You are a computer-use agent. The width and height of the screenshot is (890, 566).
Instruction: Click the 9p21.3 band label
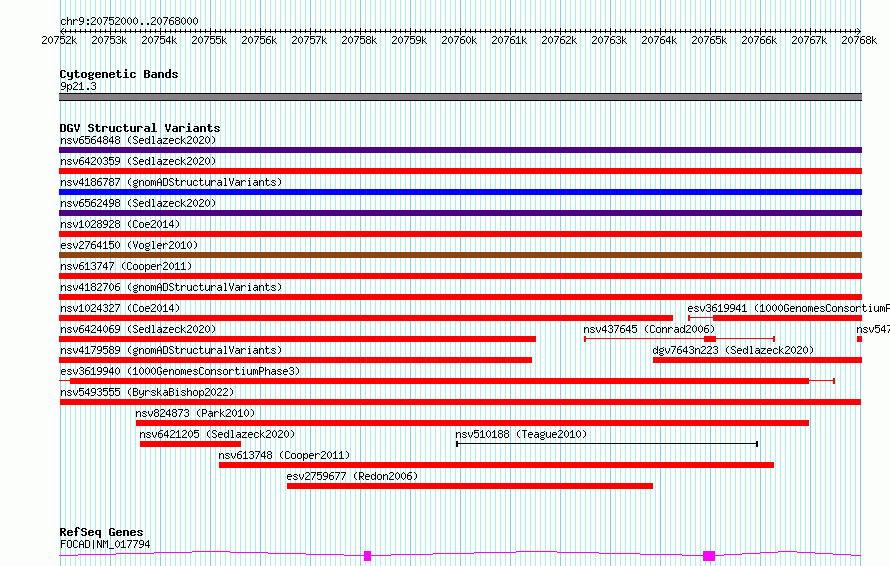[x=78, y=86]
